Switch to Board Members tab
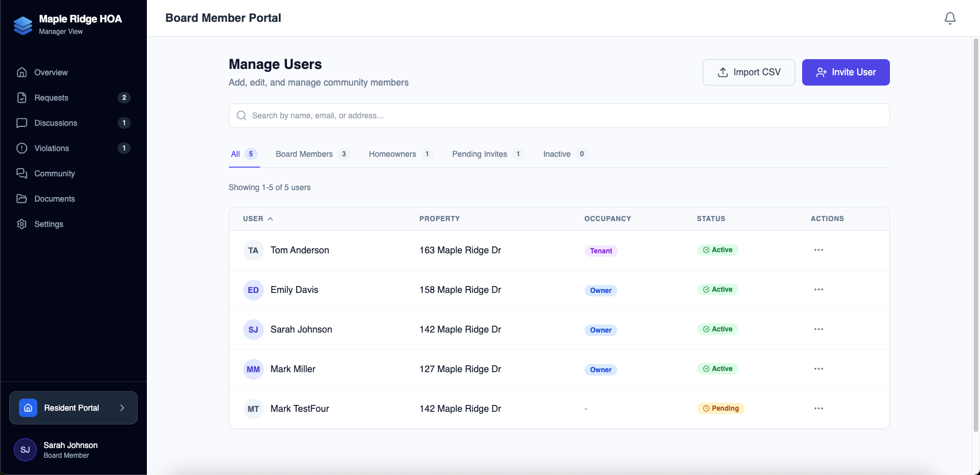 pos(313,154)
